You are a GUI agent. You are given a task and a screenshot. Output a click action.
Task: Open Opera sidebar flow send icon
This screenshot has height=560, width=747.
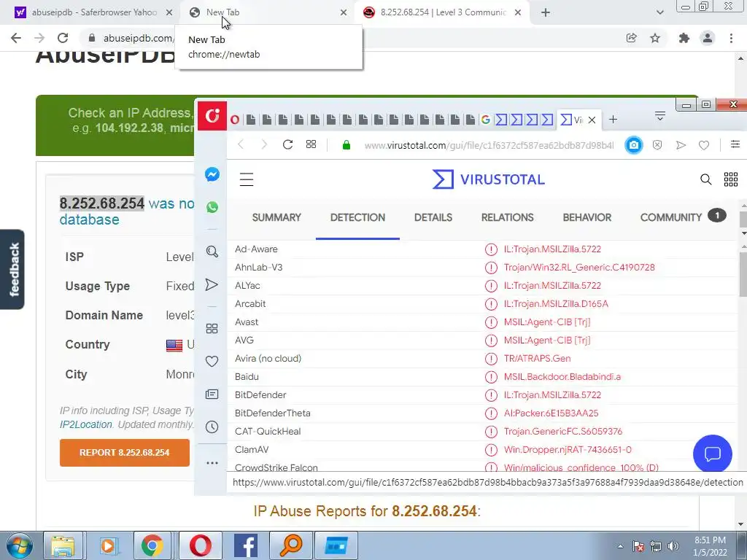coord(212,285)
